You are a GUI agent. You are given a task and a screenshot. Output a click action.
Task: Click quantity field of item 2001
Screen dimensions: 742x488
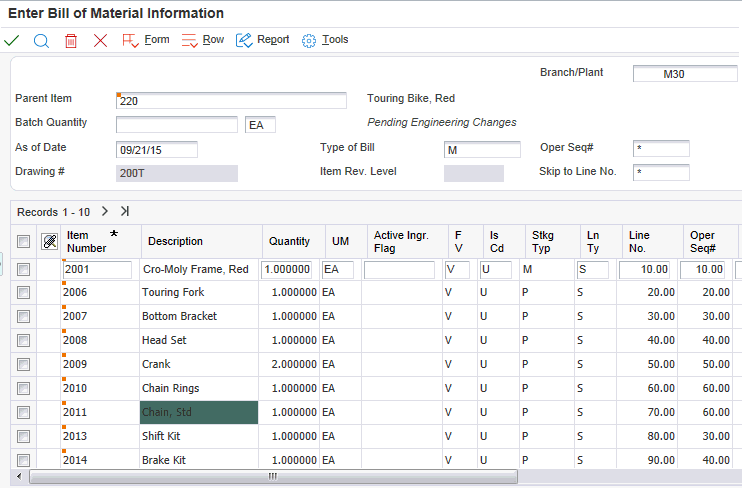tap(286, 270)
